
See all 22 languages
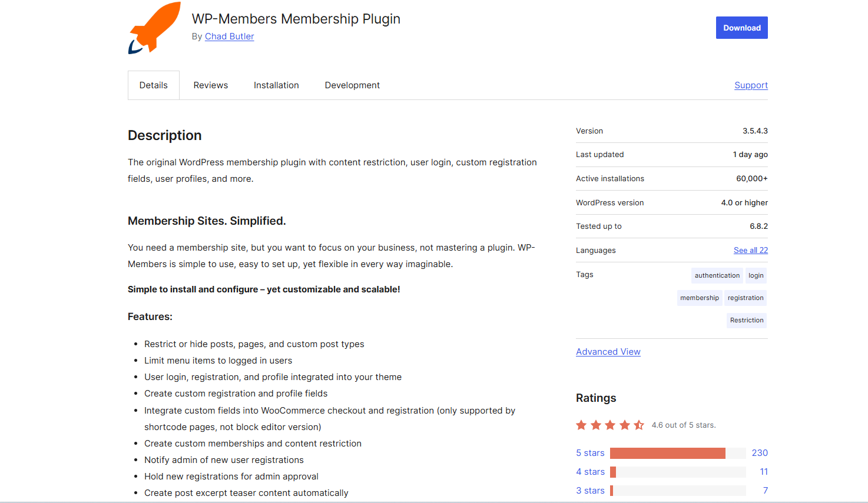[751, 250]
